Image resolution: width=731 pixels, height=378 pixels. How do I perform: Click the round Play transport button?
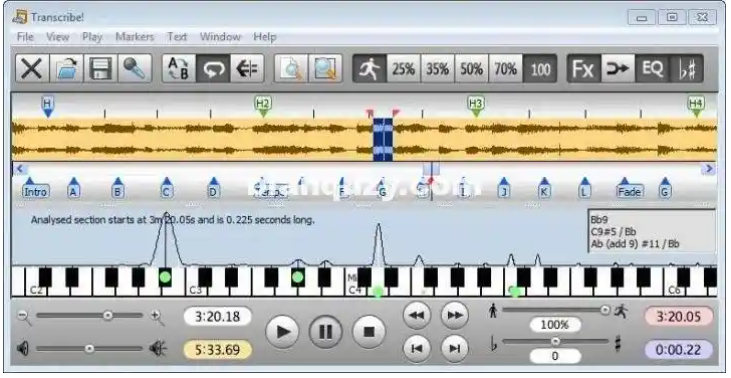tap(282, 331)
